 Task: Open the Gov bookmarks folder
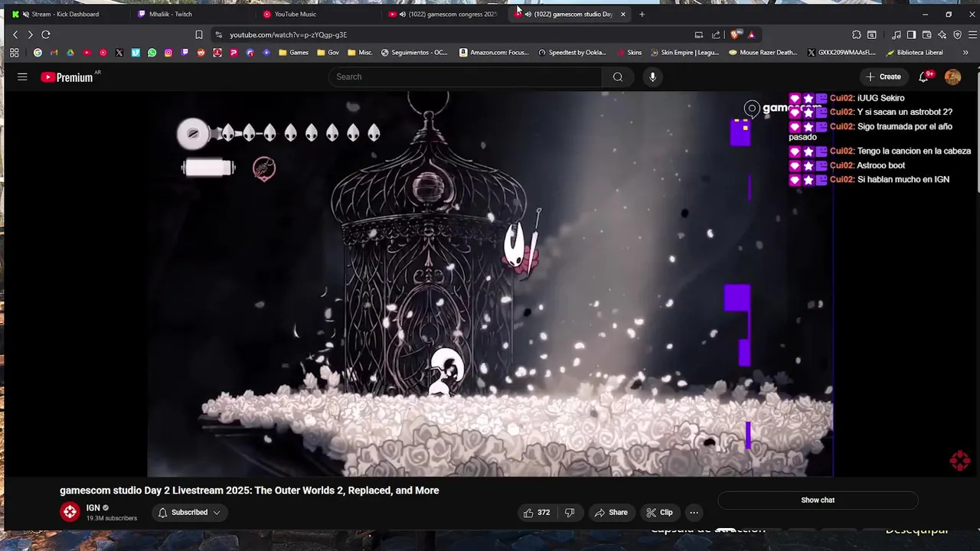coord(328,53)
